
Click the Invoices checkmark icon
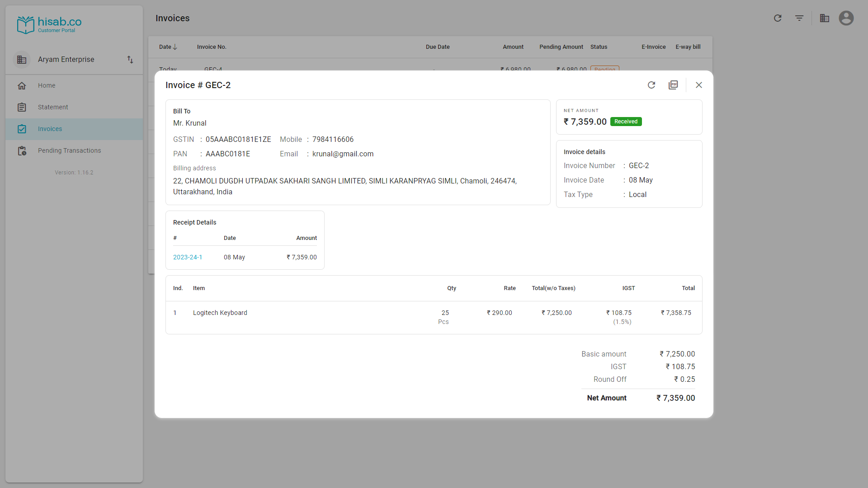pyautogui.click(x=22, y=129)
